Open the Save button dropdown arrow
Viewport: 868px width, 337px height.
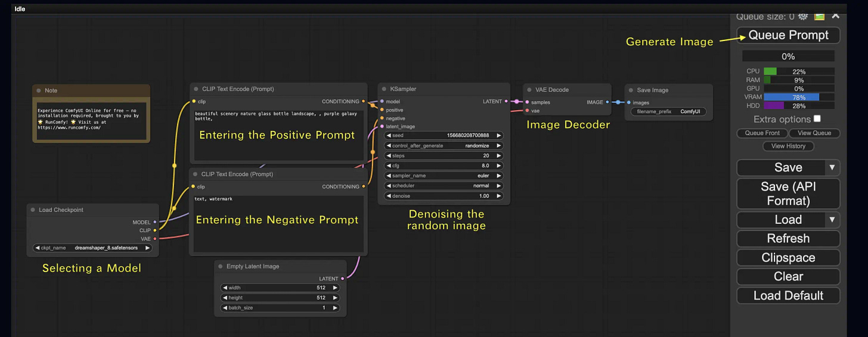click(x=832, y=167)
